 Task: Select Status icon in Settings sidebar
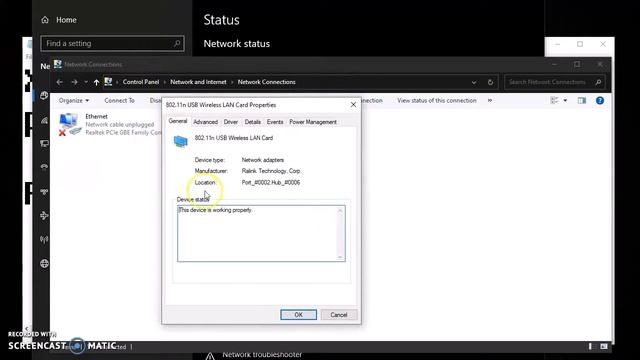pos(44,96)
